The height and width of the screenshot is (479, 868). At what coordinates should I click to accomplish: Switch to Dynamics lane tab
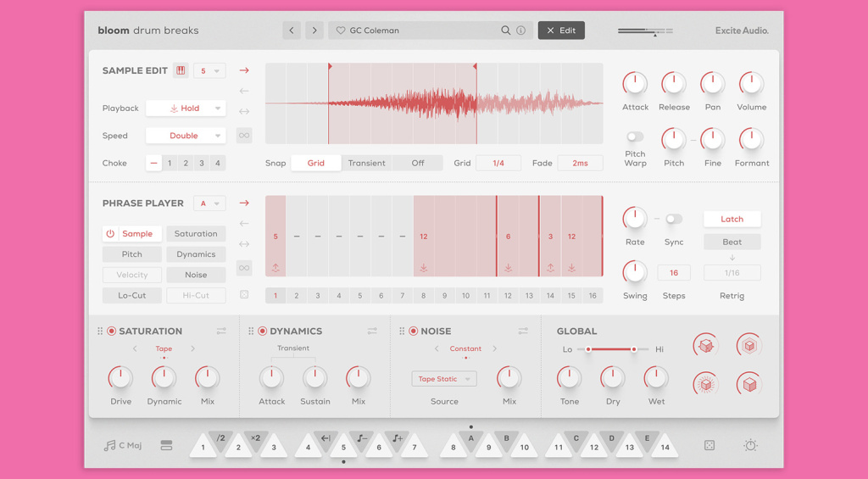pos(196,254)
